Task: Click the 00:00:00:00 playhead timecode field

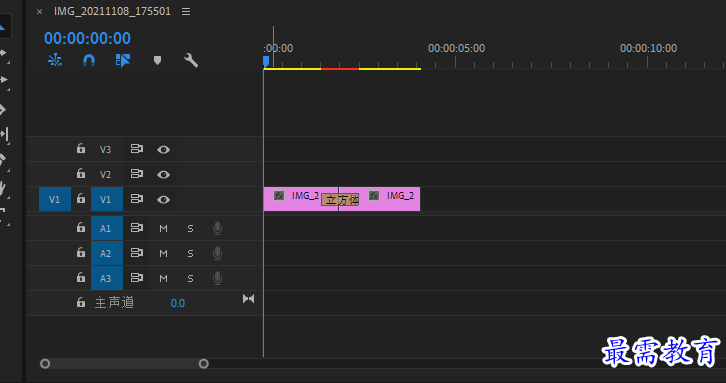Action: click(87, 38)
